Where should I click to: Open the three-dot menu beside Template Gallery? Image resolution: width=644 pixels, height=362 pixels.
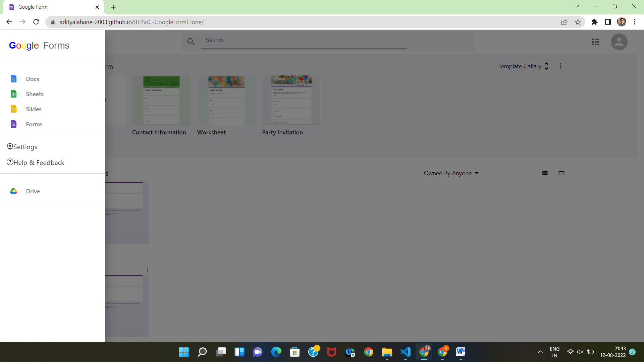click(x=560, y=66)
